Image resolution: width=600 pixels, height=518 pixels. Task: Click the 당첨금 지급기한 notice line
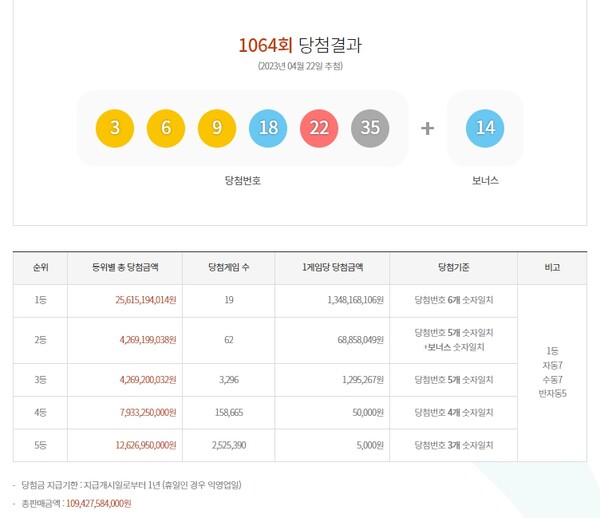[131, 485]
